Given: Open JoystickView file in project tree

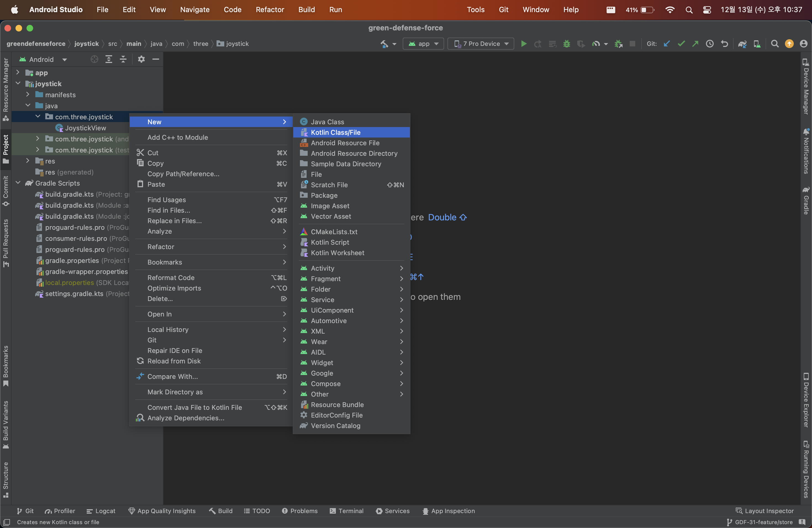Looking at the screenshot, I should click(85, 128).
